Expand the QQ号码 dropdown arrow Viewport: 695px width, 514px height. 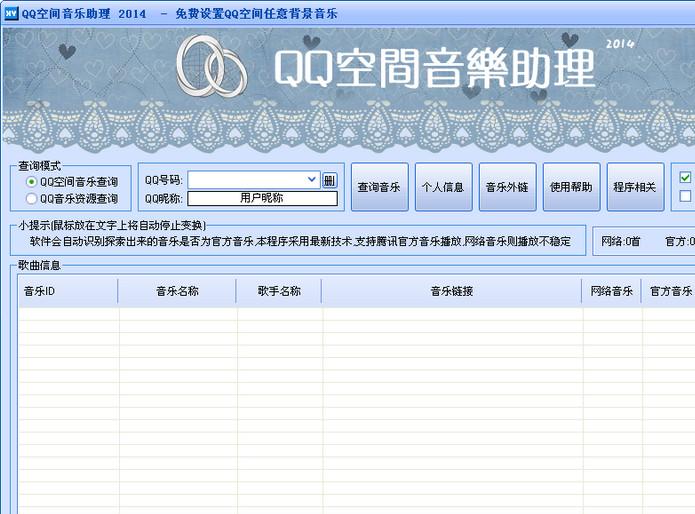(x=312, y=180)
